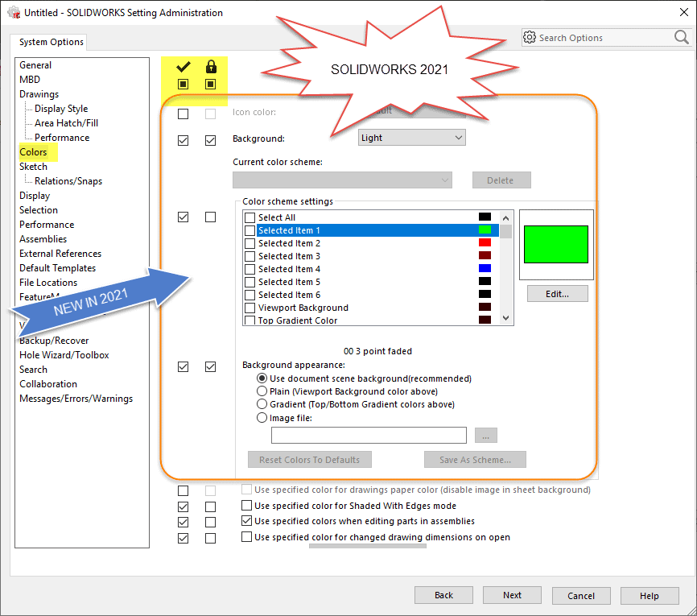The width and height of the screenshot is (697, 616).
Task: Toggle lock-all square under the padlock icon
Action: click(x=211, y=84)
